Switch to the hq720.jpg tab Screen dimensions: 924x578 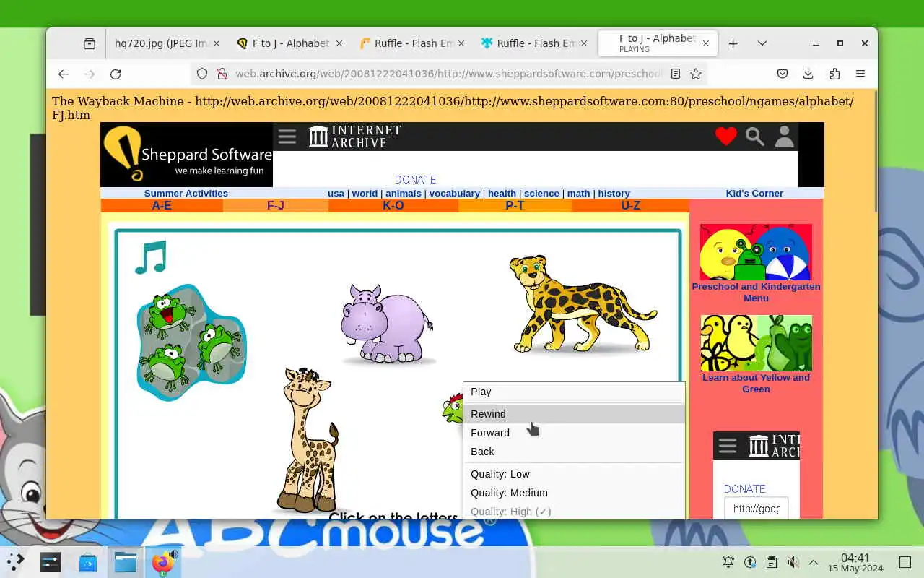click(167, 43)
